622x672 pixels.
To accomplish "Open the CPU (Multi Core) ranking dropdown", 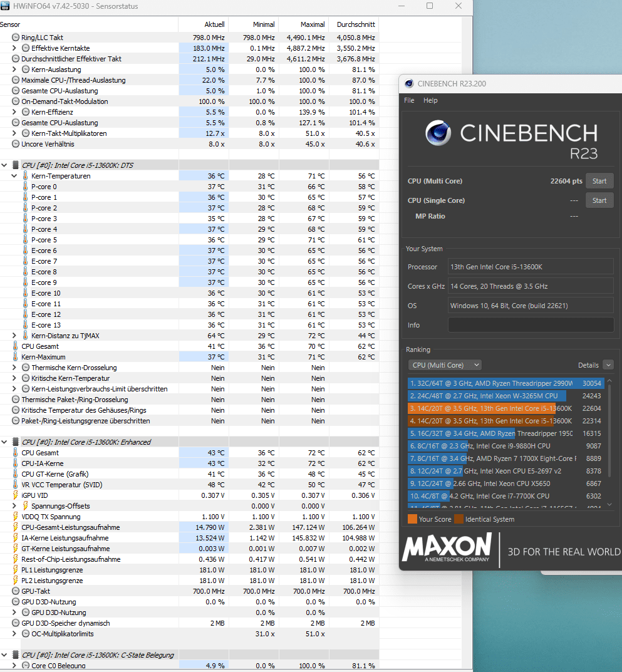I will 445,365.
